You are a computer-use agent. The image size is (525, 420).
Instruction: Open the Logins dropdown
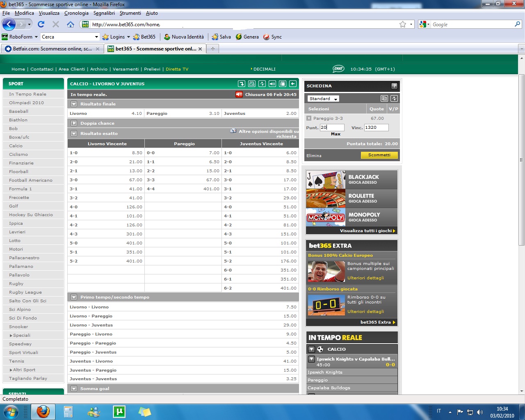pyautogui.click(x=116, y=37)
